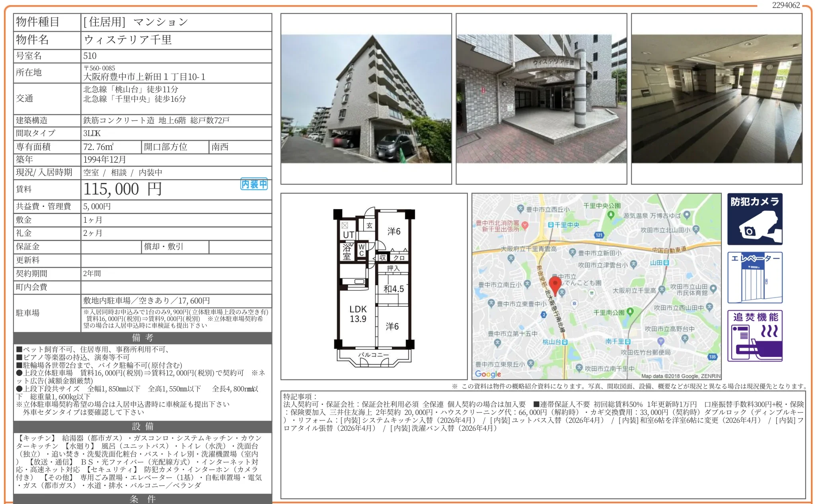Click the 条件 section header

coord(142,499)
